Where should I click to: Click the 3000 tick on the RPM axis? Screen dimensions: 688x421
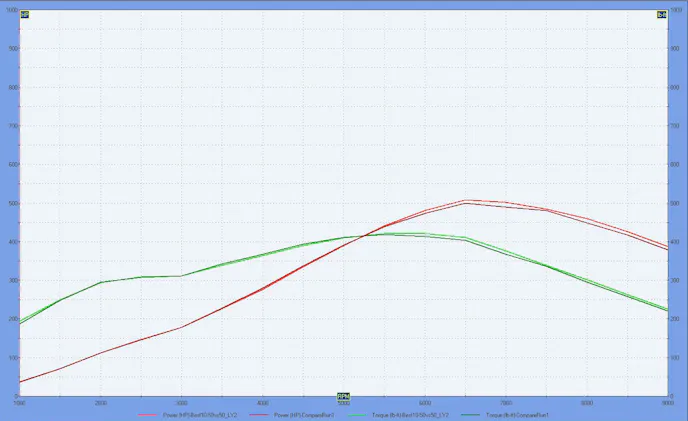tap(181, 402)
